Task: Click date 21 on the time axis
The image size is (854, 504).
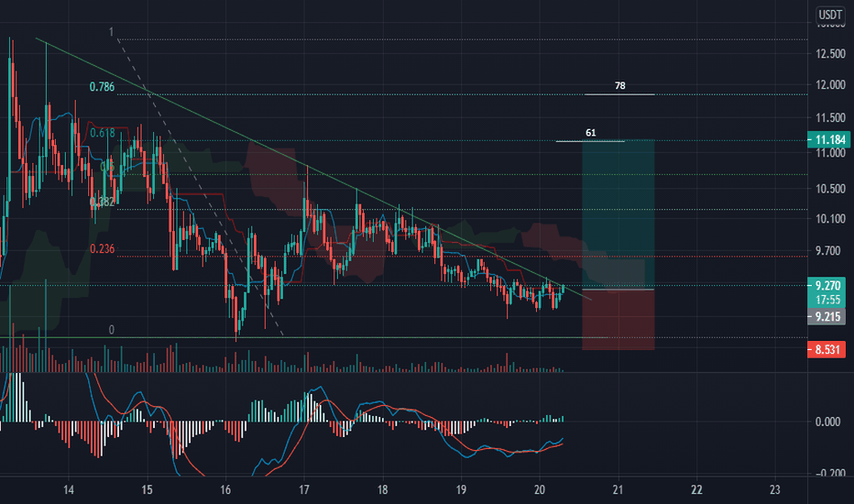Action: tap(618, 490)
